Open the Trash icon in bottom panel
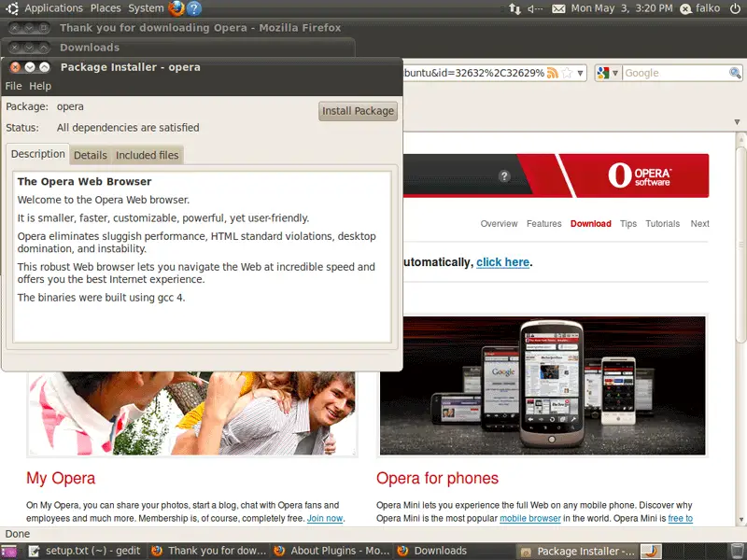The width and height of the screenshot is (747, 560). click(x=737, y=552)
